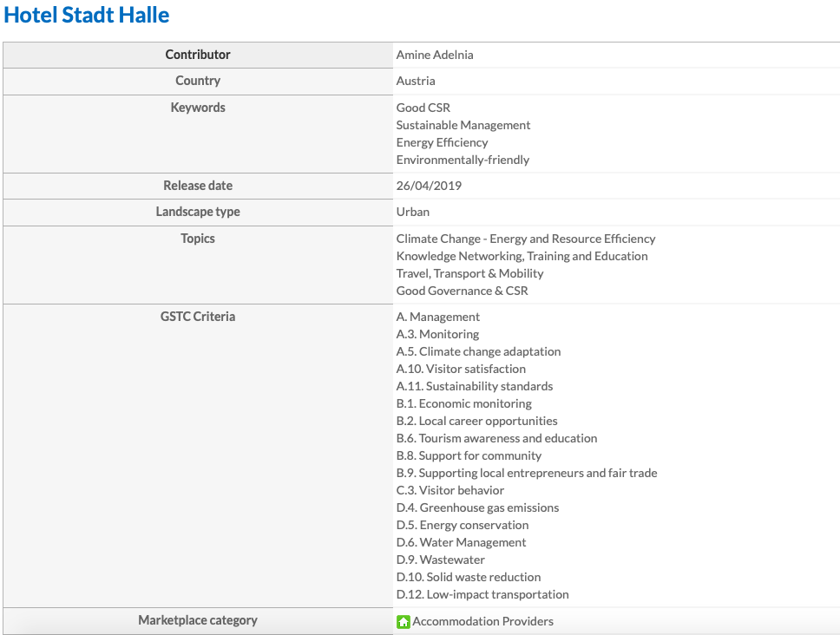
Task: Click the release date 26/04/2019
Action: click(x=429, y=186)
